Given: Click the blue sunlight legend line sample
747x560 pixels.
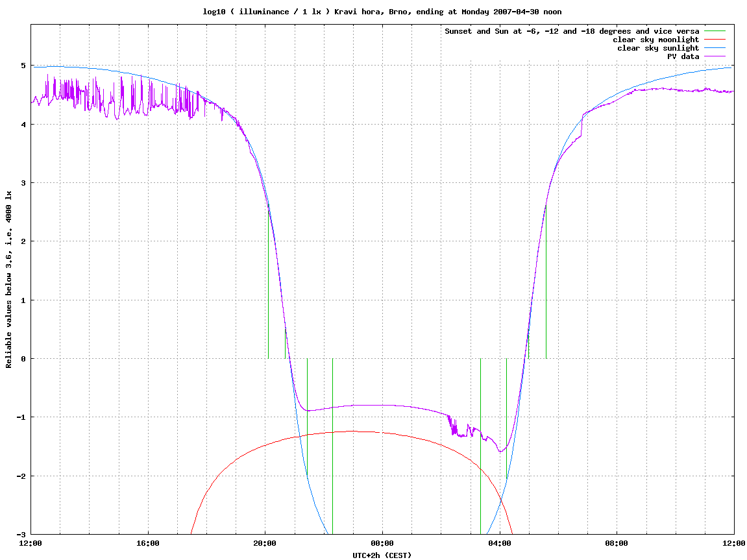Looking at the screenshot, I should point(715,48).
